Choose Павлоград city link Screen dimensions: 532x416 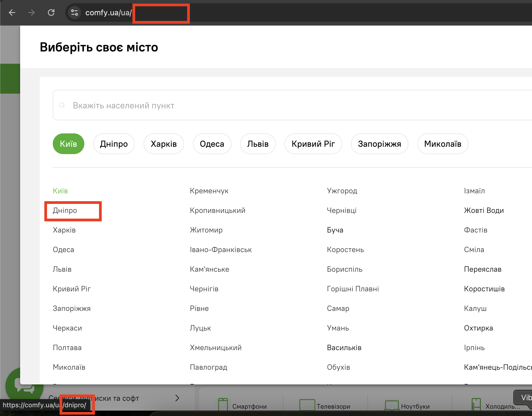(209, 367)
